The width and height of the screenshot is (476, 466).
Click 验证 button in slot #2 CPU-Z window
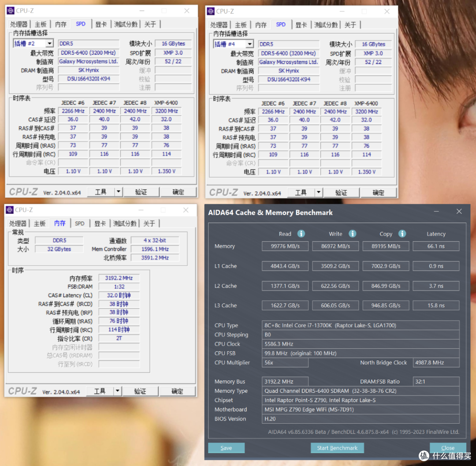pos(141,192)
